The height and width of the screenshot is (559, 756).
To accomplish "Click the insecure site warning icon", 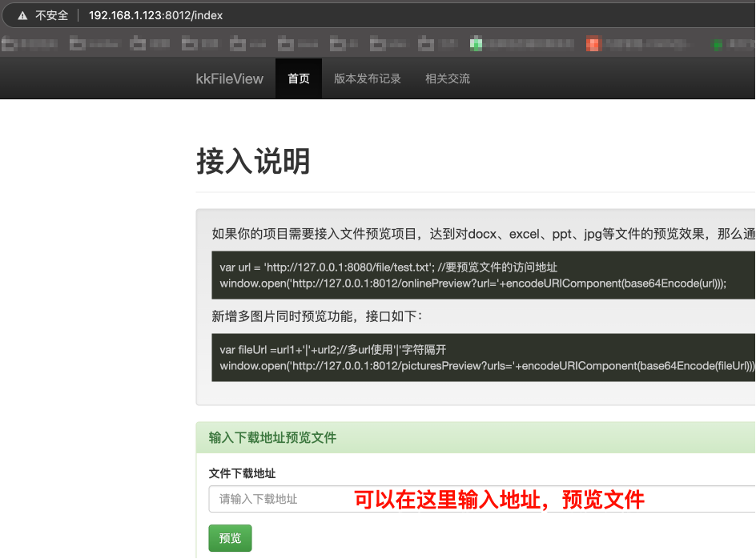I will (22, 15).
